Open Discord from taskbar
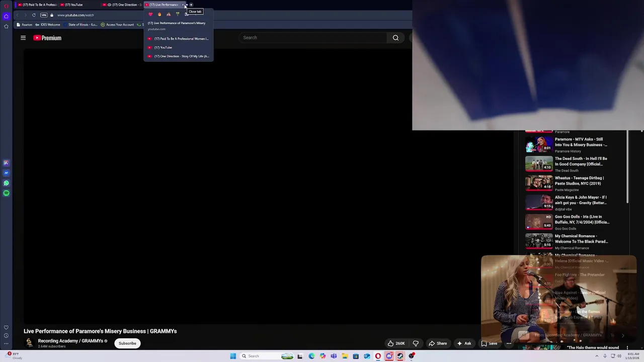Screen dimensions: 644x362 click(x=389, y=356)
